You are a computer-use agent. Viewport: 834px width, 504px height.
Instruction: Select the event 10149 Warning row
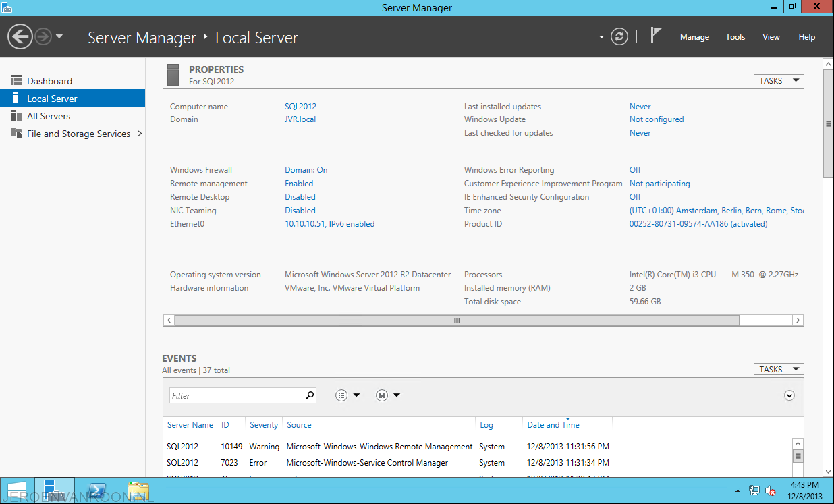click(478, 447)
